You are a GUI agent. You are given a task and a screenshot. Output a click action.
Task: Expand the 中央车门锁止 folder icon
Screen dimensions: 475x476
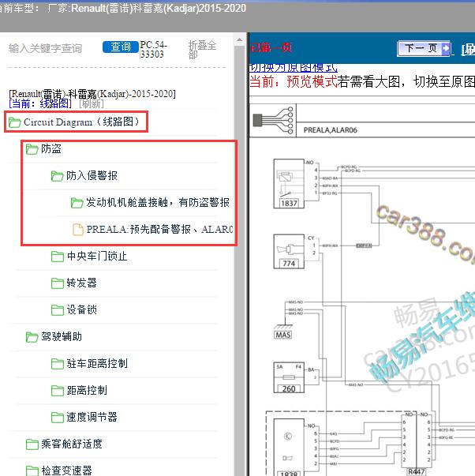(58, 257)
